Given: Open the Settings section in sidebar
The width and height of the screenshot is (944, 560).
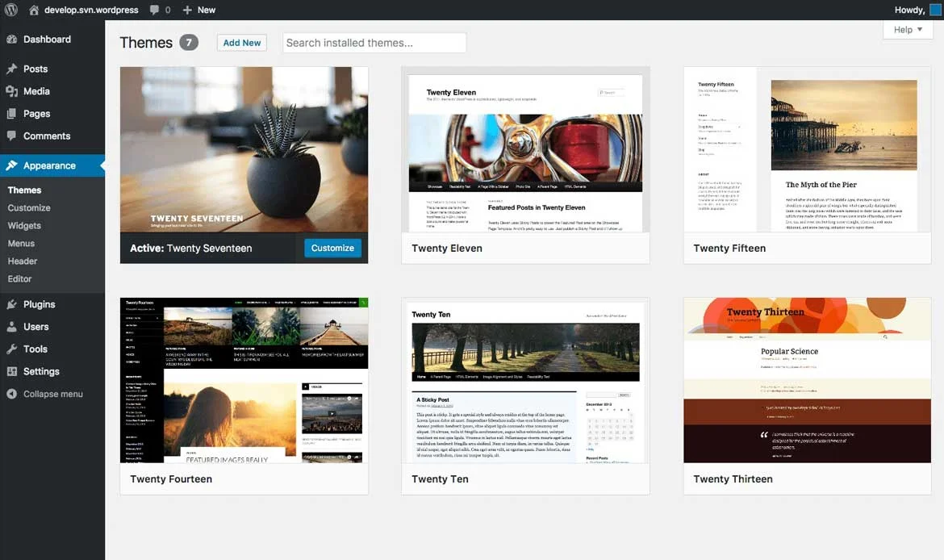Looking at the screenshot, I should [41, 371].
